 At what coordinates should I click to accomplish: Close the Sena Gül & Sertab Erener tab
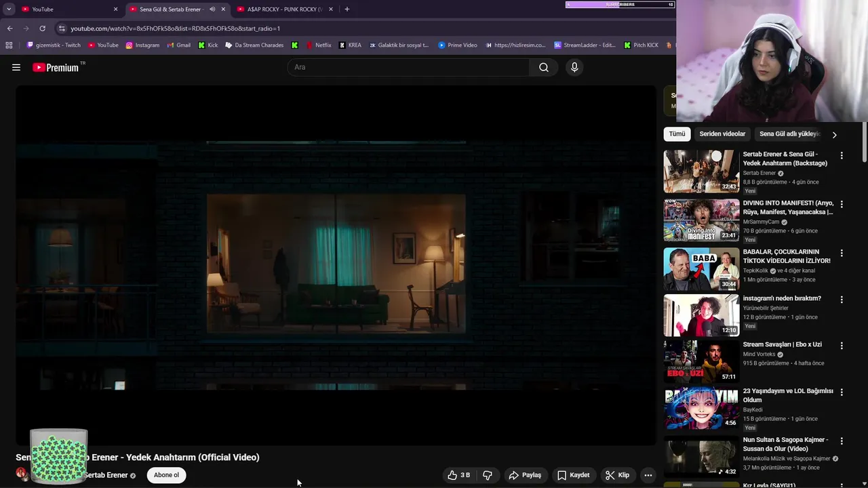click(x=223, y=9)
